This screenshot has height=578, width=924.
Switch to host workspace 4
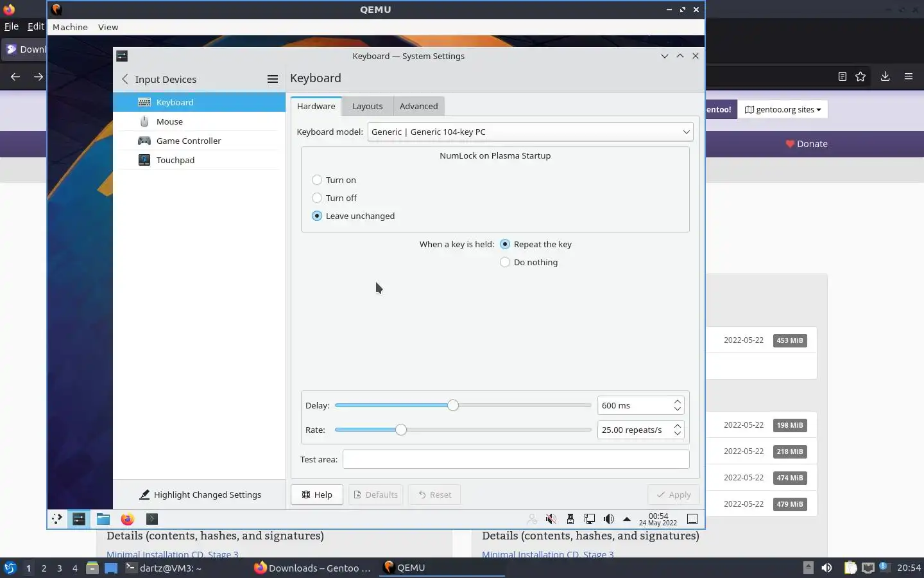(x=74, y=568)
